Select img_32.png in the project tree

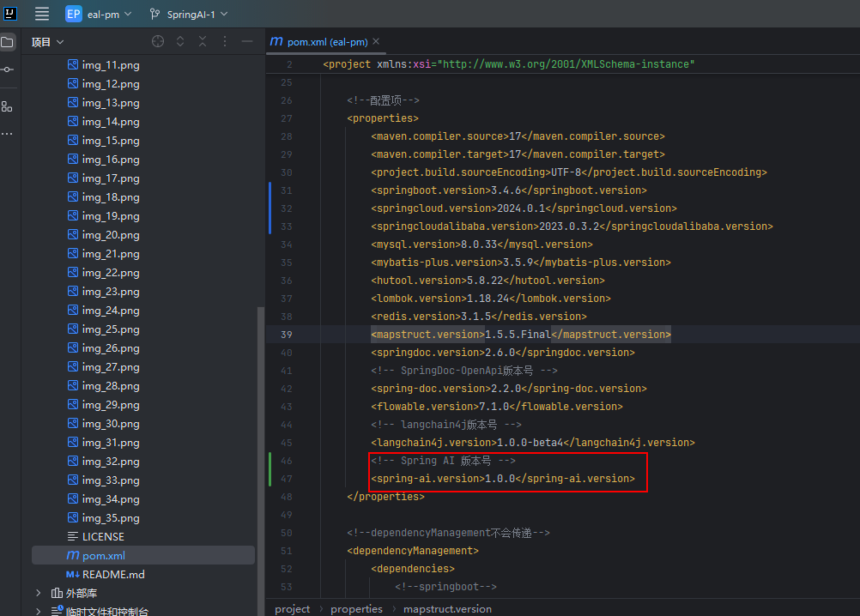tap(111, 462)
